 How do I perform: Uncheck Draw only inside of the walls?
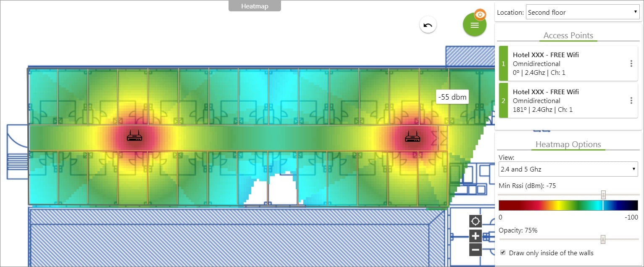pos(503,253)
